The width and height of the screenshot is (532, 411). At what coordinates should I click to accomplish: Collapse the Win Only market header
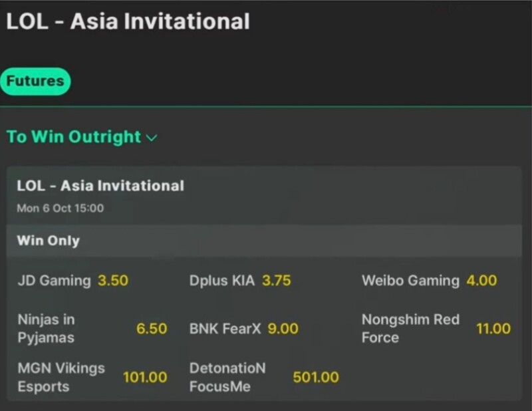click(48, 241)
